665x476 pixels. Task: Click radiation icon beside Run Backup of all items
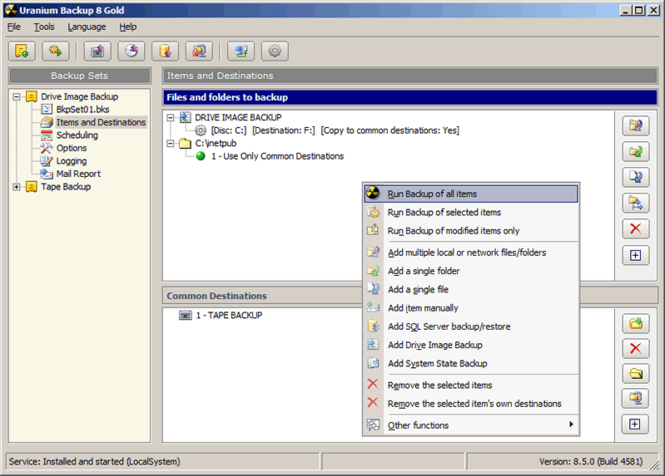point(373,193)
